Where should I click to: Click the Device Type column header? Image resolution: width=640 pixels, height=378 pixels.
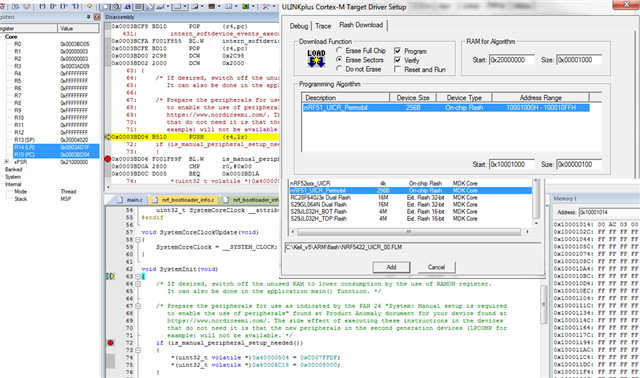pos(464,98)
